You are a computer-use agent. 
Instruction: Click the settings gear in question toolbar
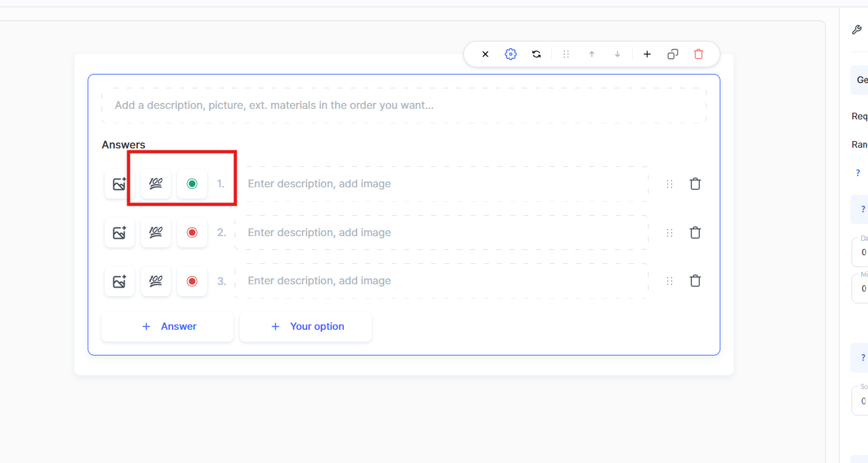click(511, 54)
